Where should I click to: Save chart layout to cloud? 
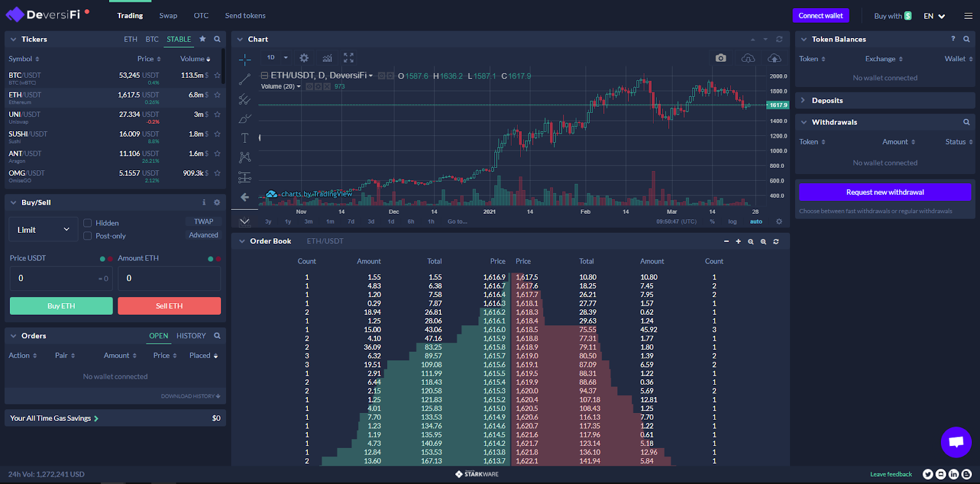click(x=774, y=58)
